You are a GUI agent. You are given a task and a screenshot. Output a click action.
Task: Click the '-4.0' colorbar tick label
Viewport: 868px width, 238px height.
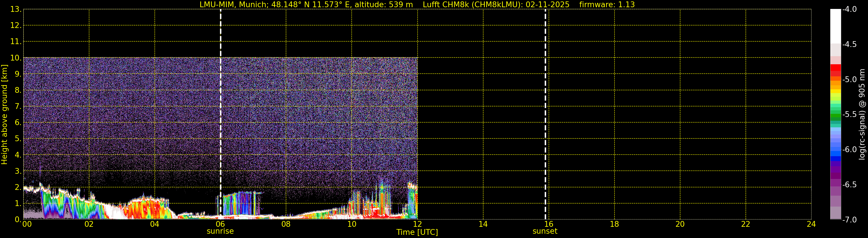849,9
